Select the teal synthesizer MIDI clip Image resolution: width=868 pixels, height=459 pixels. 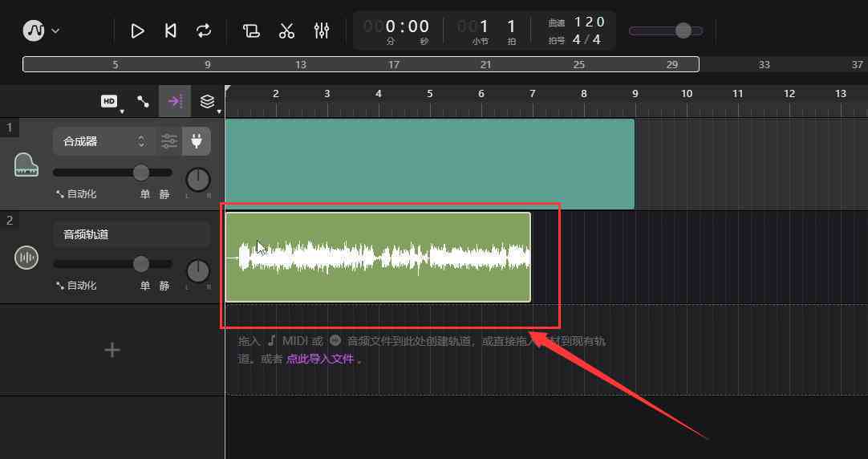[430, 164]
